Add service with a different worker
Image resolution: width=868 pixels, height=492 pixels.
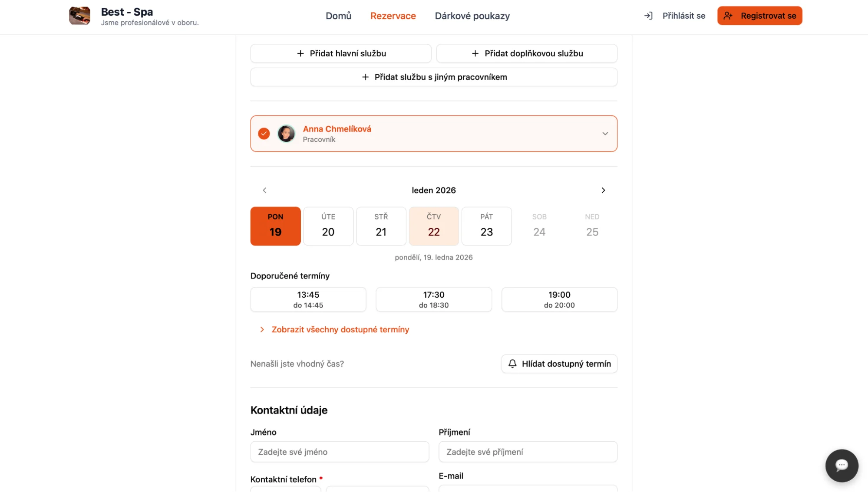tap(433, 77)
